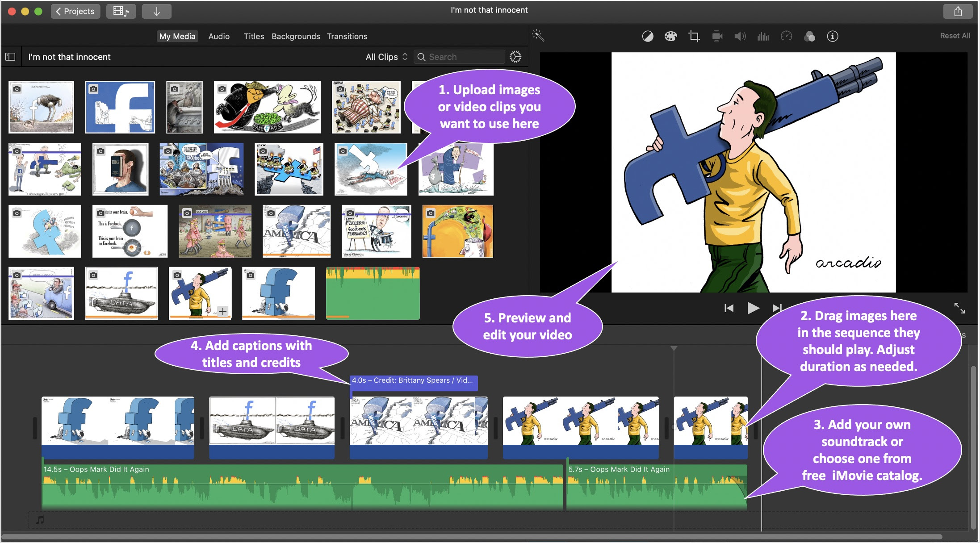Select the 14.5s Oops Mark Did It Again audio clip
This screenshot has width=980, height=543.
point(302,487)
